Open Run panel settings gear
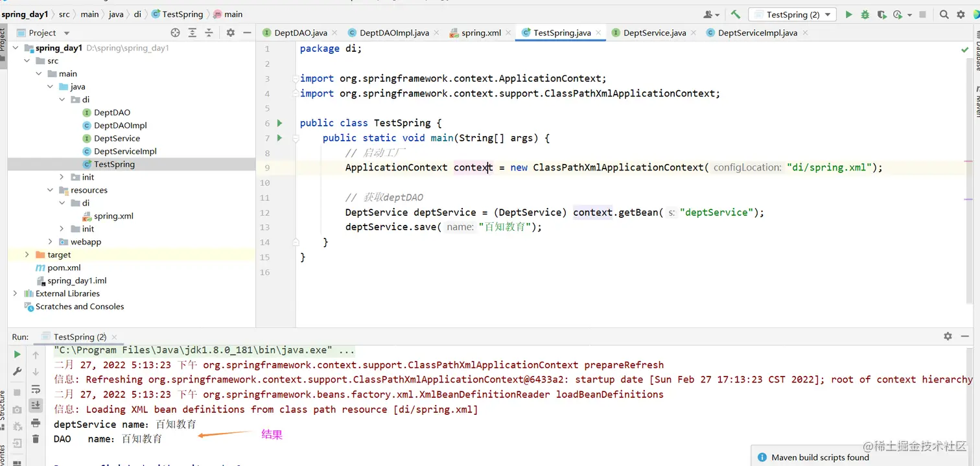The height and width of the screenshot is (466, 980). point(948,336)
